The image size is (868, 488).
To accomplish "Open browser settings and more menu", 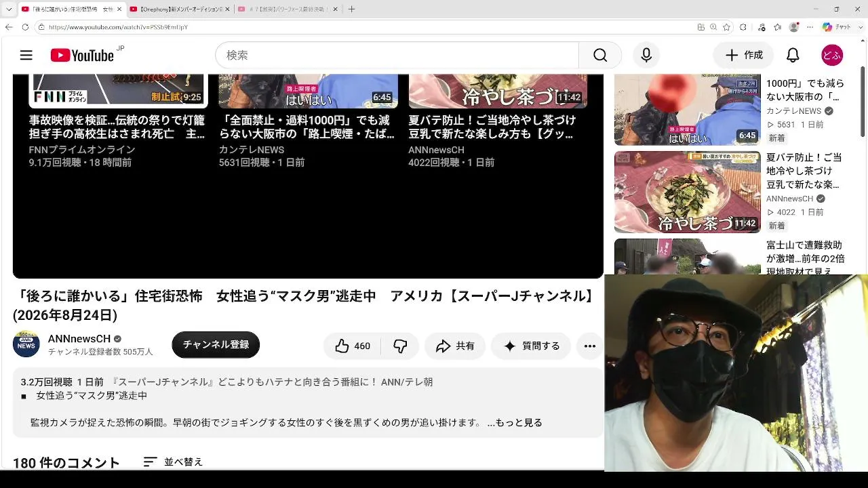I will click(x=810, y=27).
